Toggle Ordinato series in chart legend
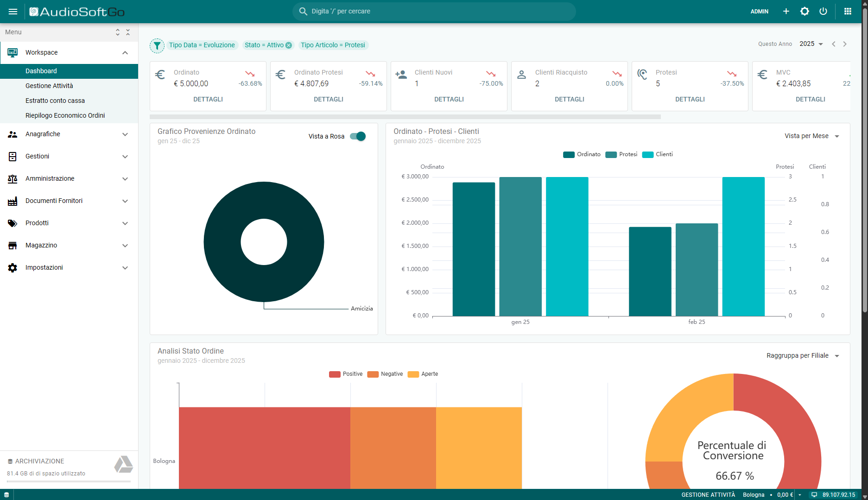This screenshot has height=500, width=868. click(x=582, y=154)
